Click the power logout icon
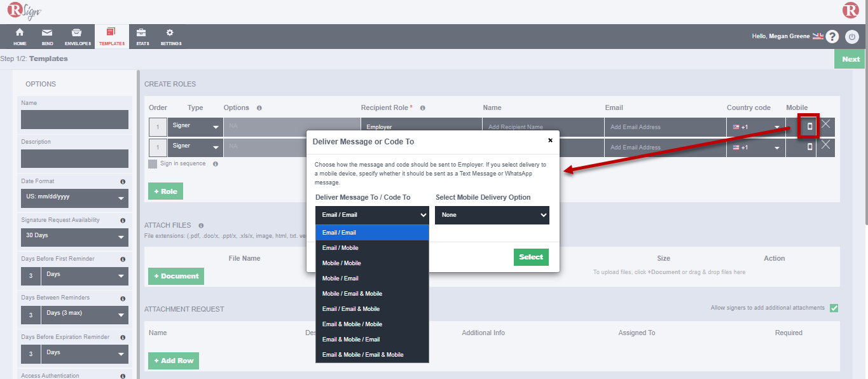 (x=852, y=37)
